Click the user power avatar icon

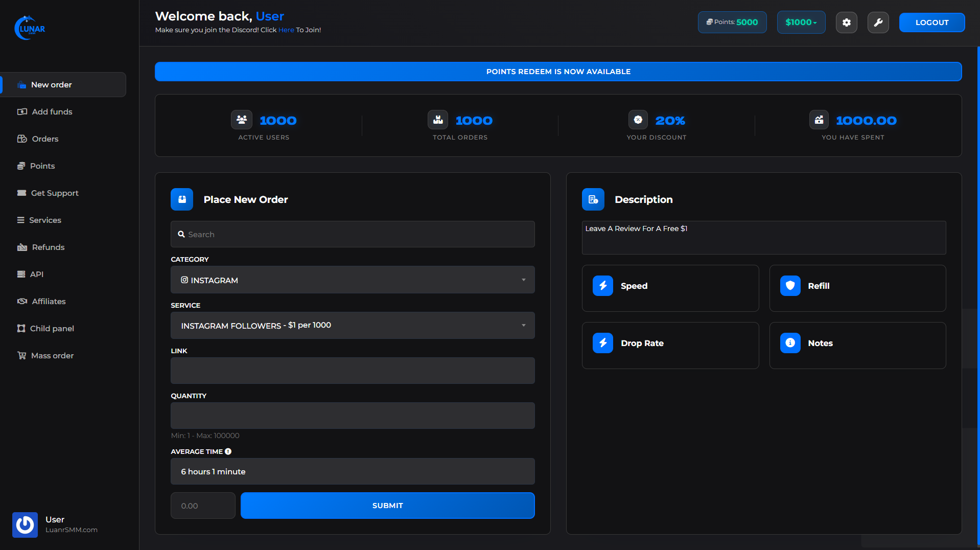coord(25,524)
